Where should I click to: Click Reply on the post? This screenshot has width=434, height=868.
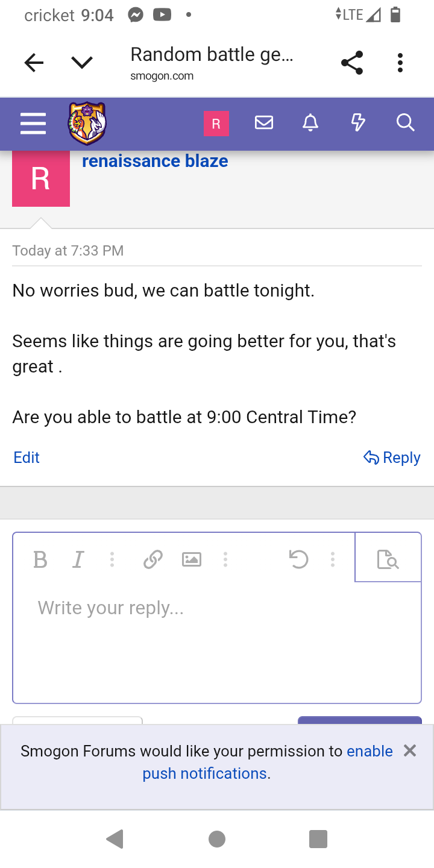392,458
